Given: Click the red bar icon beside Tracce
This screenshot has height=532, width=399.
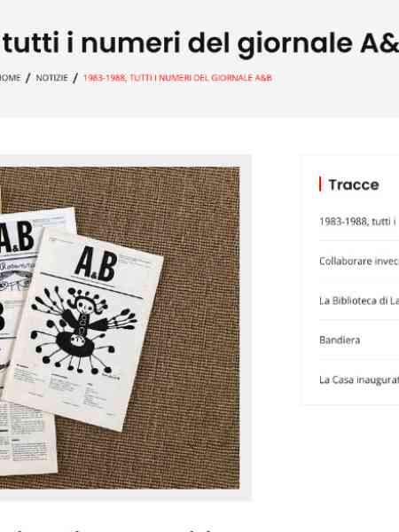Looking at the screenshot, I should point(320,184).
